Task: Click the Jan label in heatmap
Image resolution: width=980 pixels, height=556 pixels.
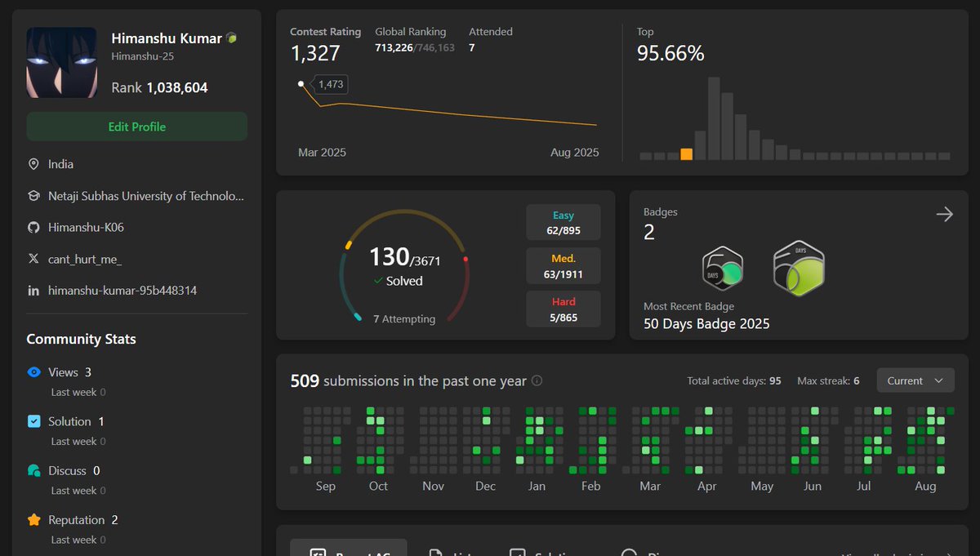Action: click(x=537, y=486)
